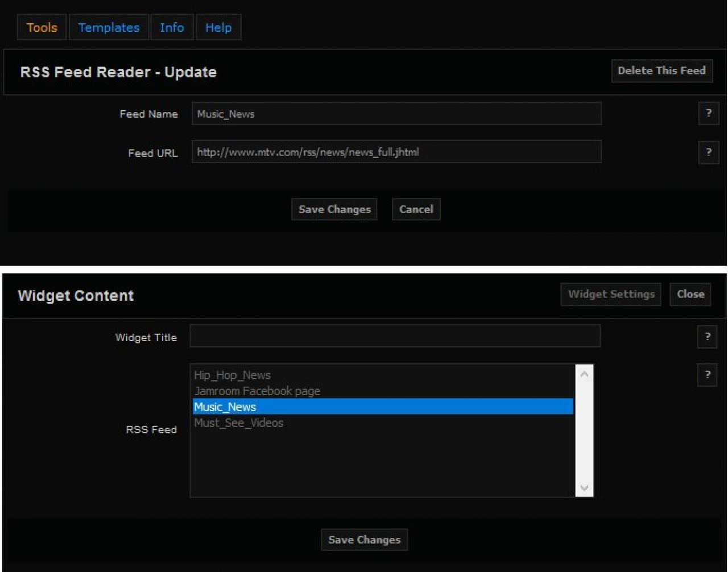Click help icon next to Feed Name
728x572 pixels.
point(708,114)
